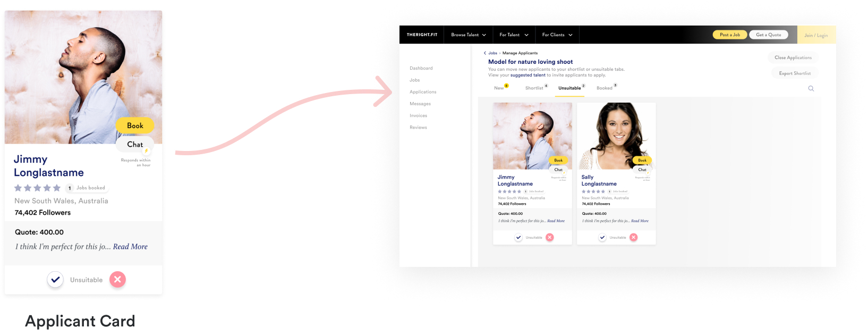
Task: Click the Chat button on Jimmy's card in the applicants grid
Action: point(558,170)
